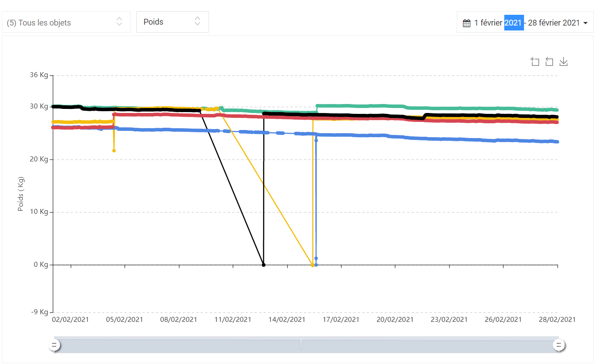The image size is (594, 364).
Task: Click the black data point at 0 Kg
Action: coord(263,265)
